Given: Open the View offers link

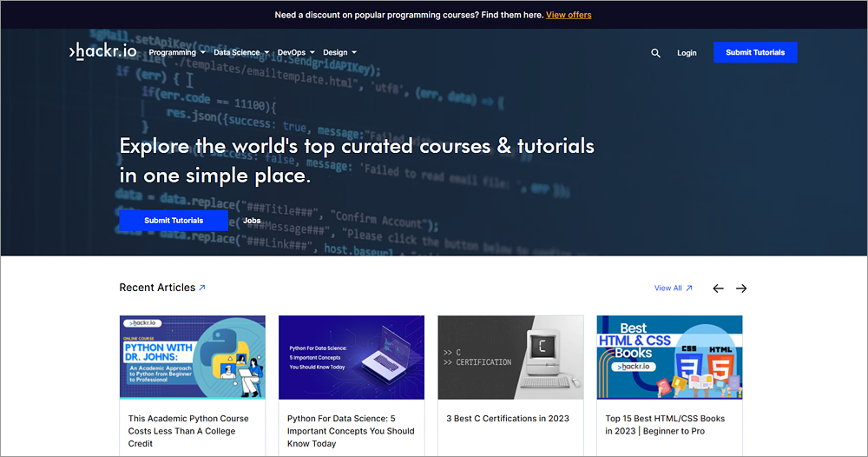Looking at the screenshot, I should 569,15.
